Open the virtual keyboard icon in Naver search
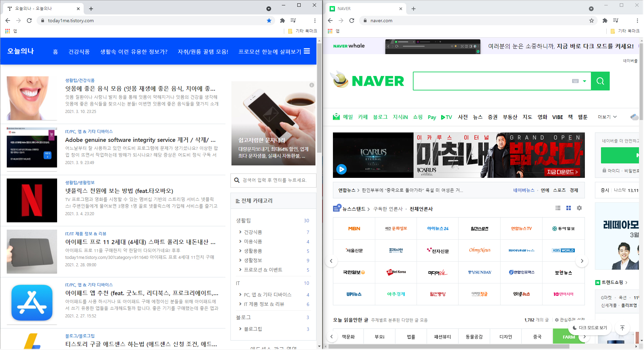 point(575,81)
